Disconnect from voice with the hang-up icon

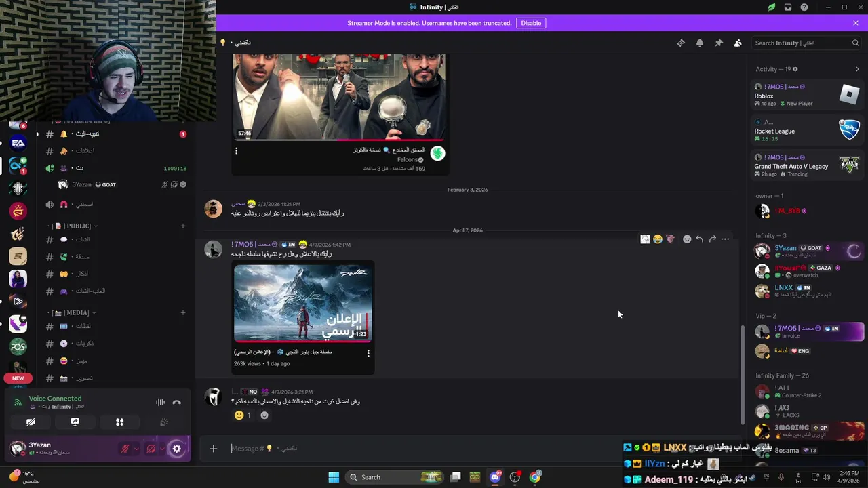pos(177,403)
